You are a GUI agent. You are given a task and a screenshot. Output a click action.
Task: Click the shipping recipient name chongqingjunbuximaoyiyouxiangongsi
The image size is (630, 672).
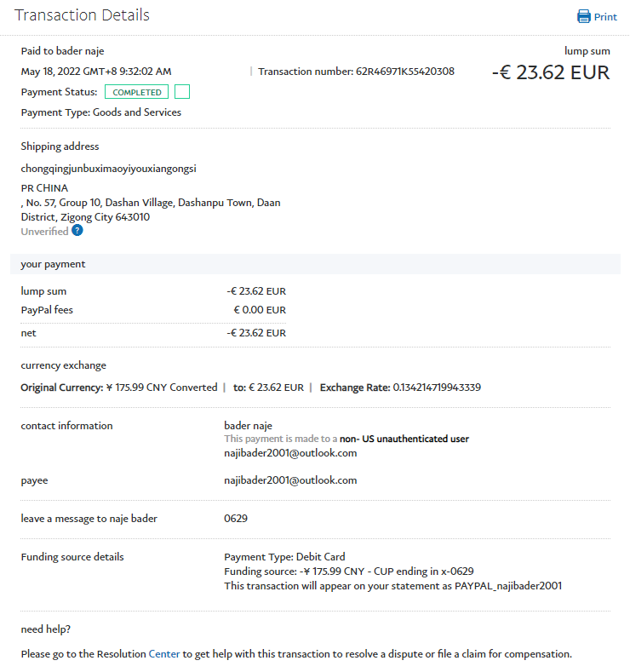point(108,169)
